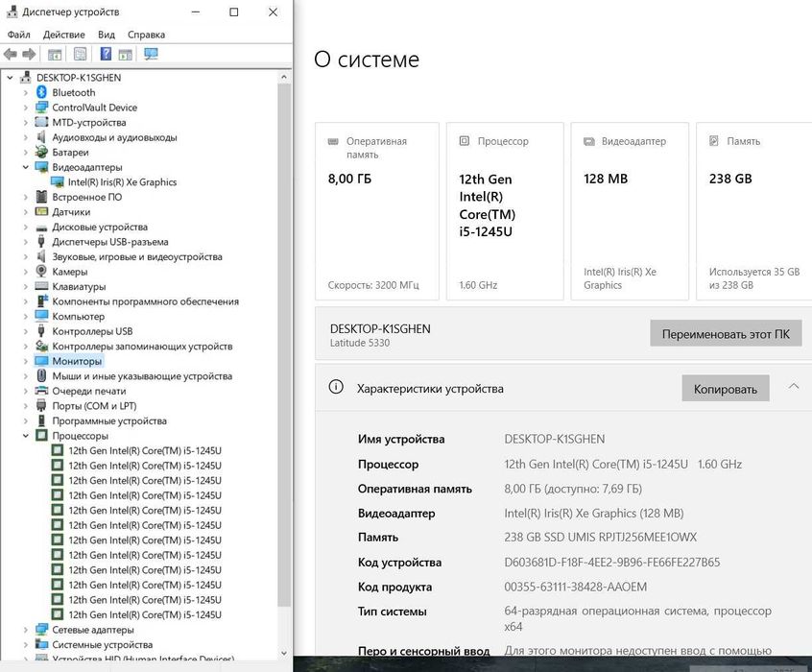Select the MTD-устройства tree item
This screenshot has height=672, width=812.
89,122
